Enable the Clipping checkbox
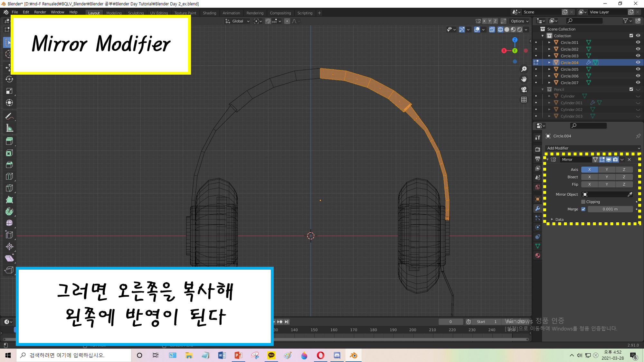The height and width of the screenshot is (362, 644). pyautogui.click(x=583, y=202)
